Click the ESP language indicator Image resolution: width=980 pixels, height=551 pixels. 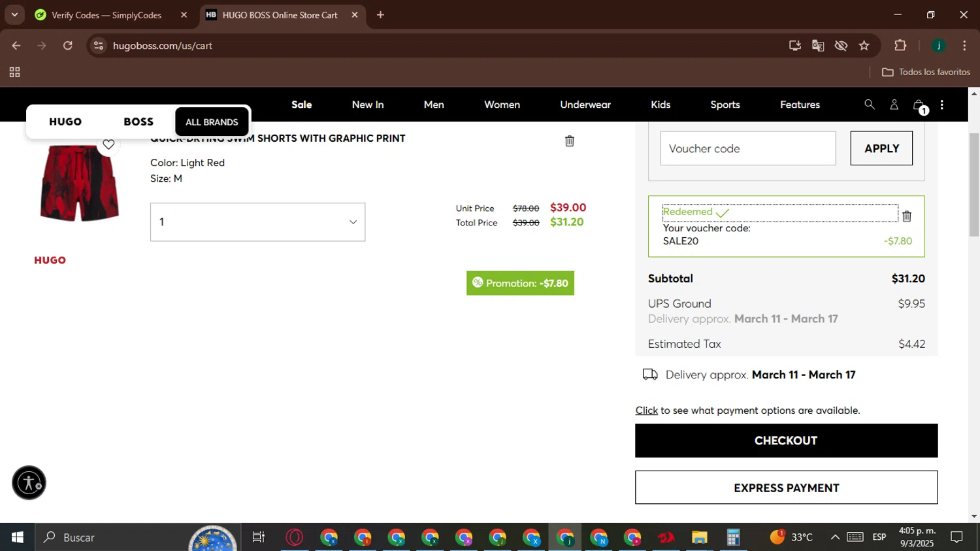pyautogui.click(x=879, y=537)
